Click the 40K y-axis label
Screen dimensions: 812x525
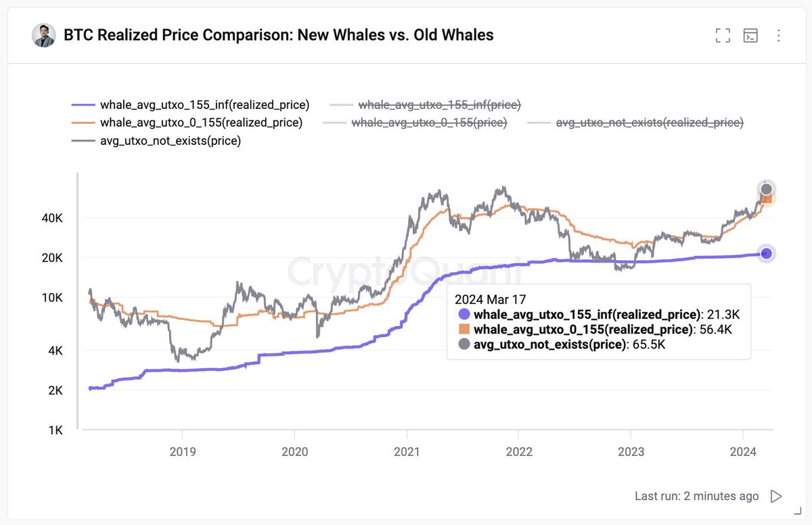point(52,218)
